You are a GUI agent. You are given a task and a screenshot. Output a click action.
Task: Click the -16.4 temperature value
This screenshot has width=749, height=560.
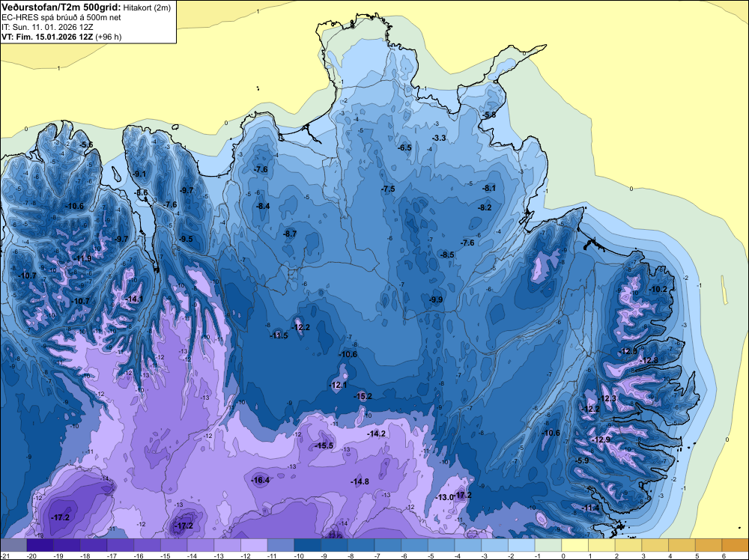(x=261, y=481)
